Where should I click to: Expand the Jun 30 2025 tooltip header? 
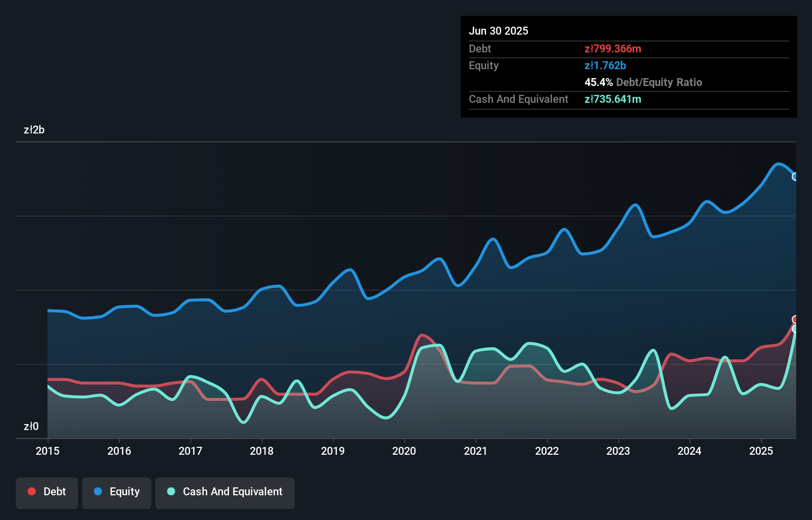point(499,31)
